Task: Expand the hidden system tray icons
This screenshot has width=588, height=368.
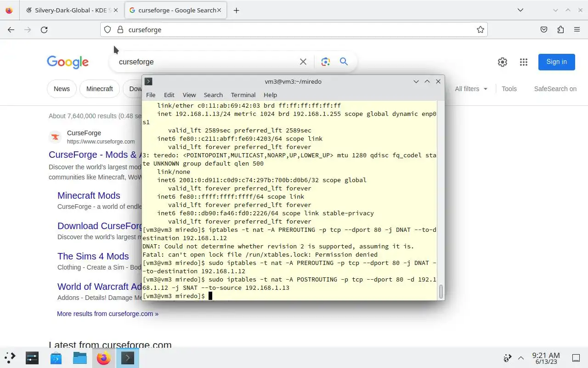Action: (521, 358)
